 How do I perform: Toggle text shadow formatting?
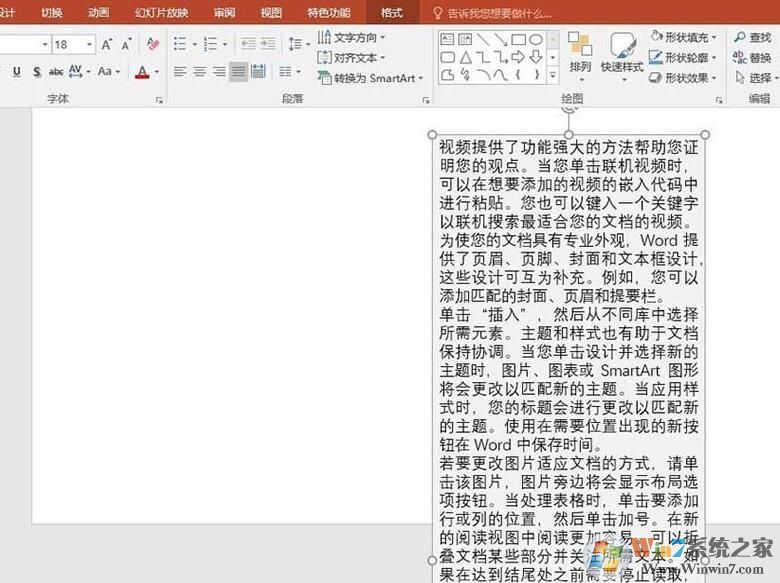coord(36,72)
